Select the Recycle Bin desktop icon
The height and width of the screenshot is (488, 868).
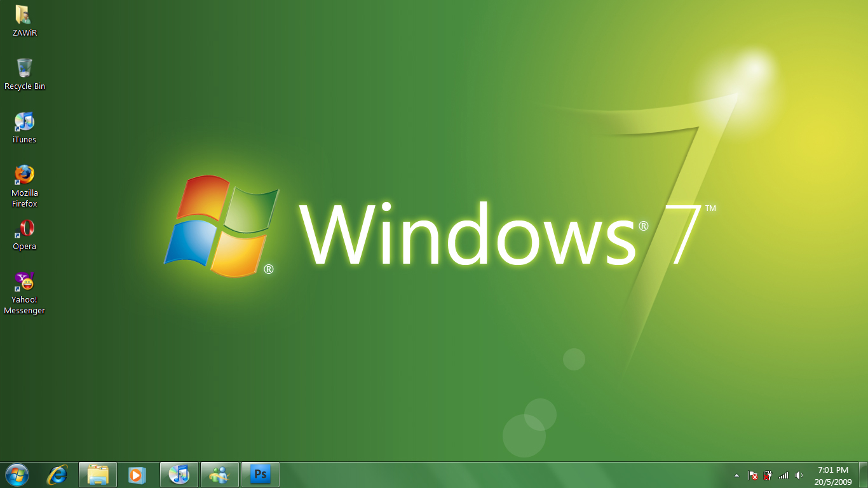pyautogui.click(x=25, y=74)
